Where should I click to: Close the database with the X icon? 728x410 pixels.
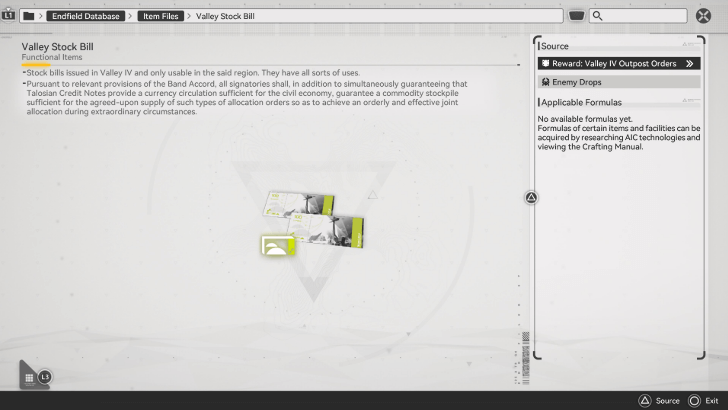click(704, 16)
